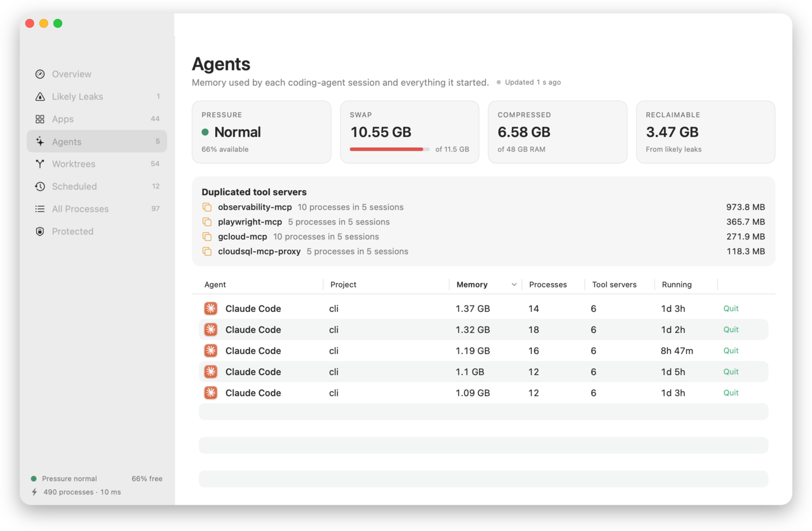Open the Apps grid icon
This screenshot has width=812, height=531.
point(40,119)
